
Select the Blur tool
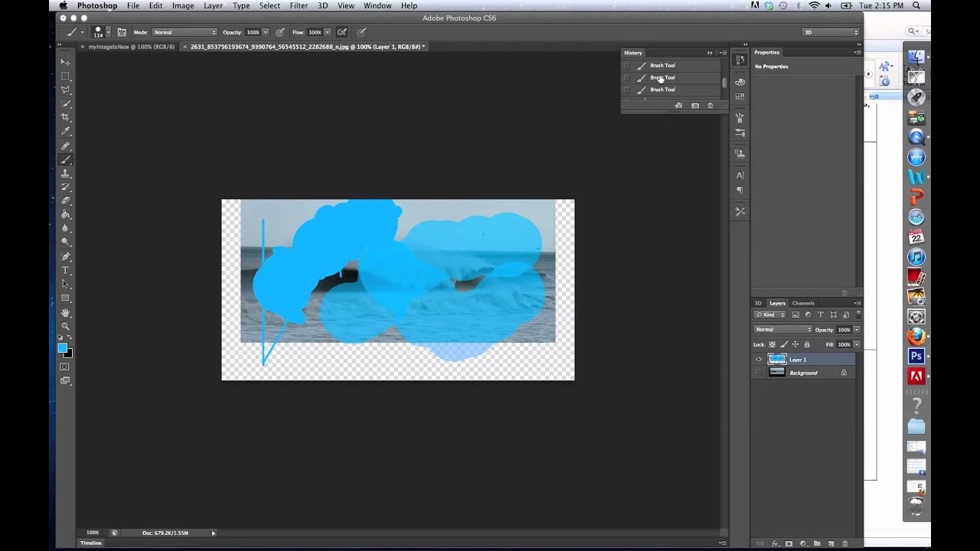(65, 228)
